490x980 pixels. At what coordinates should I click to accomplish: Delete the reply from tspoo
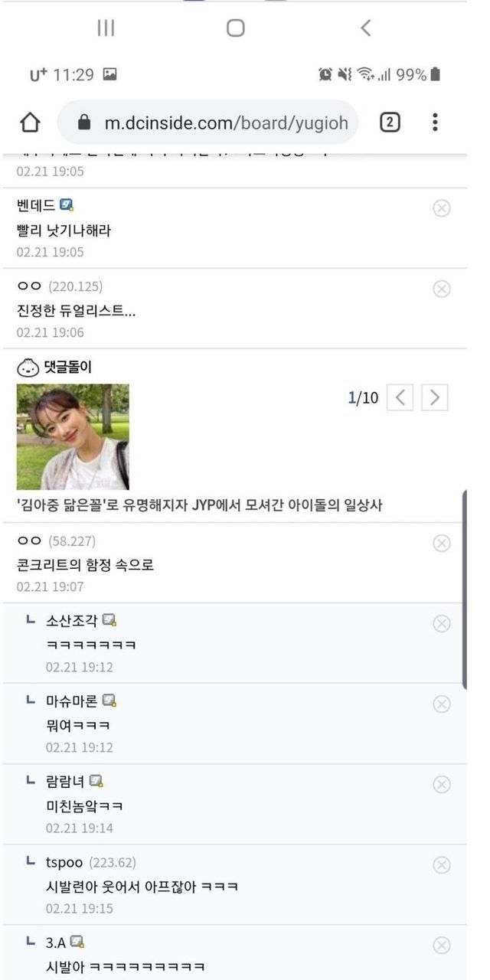pos(442,864)
